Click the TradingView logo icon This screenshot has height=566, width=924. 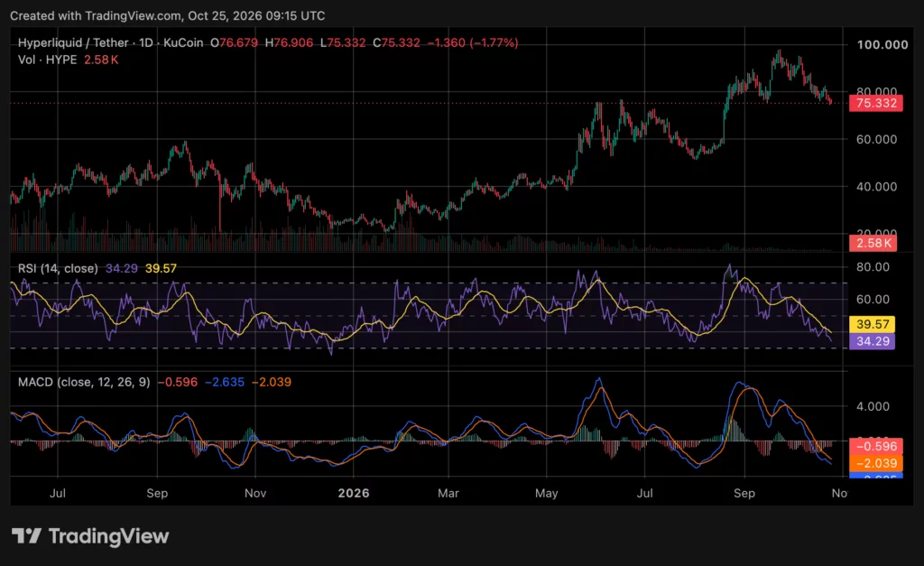tap(26, 536)
